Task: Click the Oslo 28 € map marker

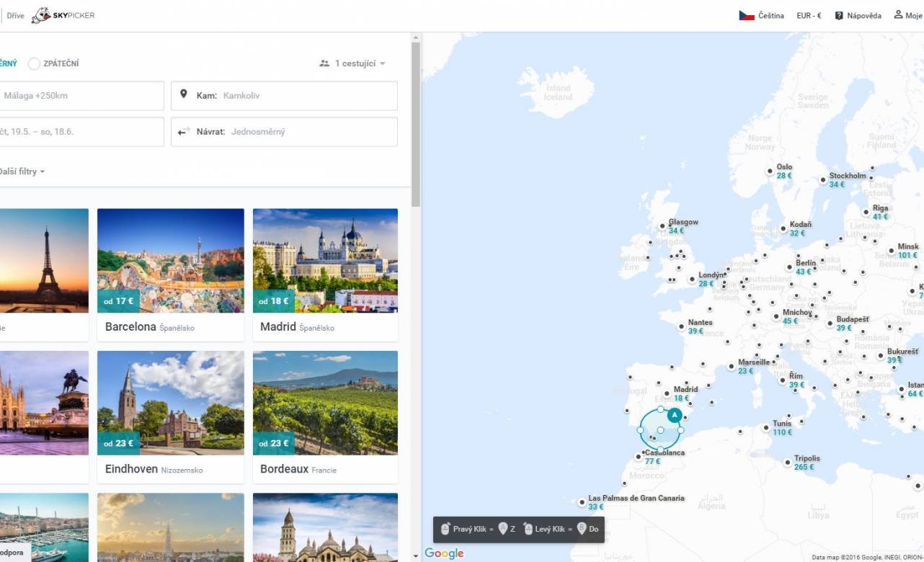Action: [x=770, y=171]
